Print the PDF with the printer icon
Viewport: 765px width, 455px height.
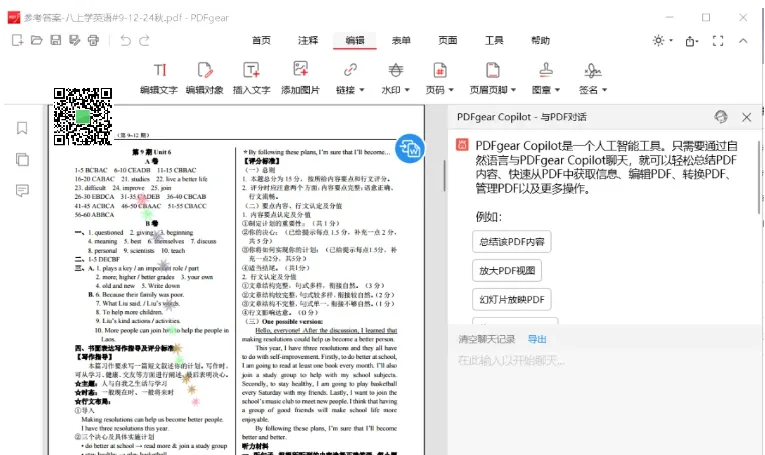[93, 40]
